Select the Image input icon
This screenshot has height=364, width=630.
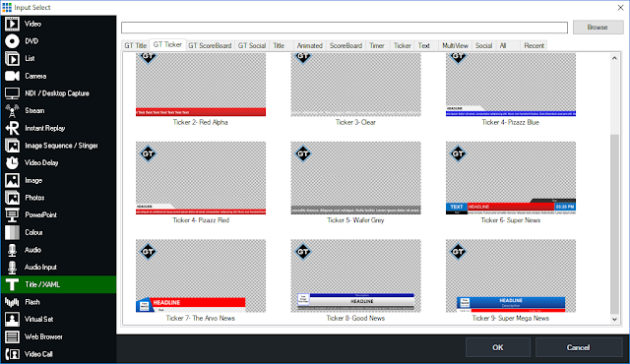12,180
